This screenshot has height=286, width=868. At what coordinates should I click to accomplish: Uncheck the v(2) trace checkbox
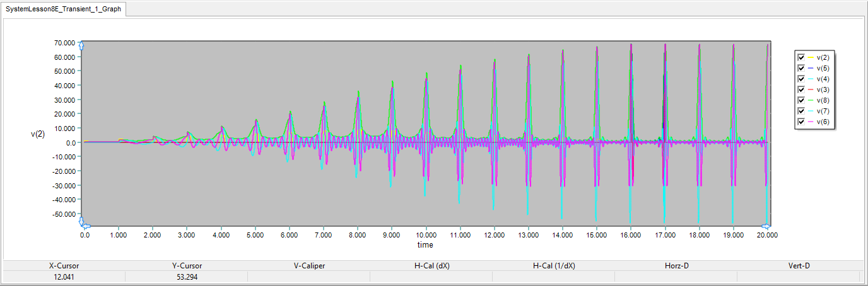tap(801, 57)
